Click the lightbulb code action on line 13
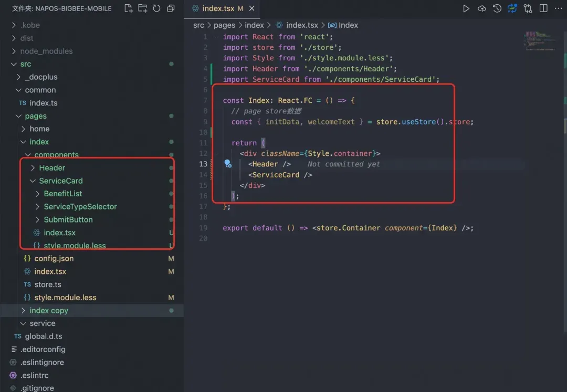The height and width of the screenshot is (392, 567). (228, 164)
